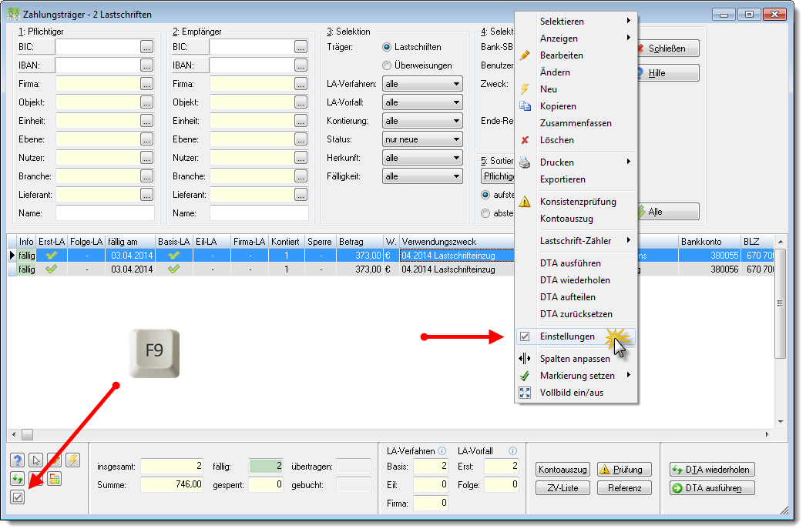Open lookup button for Pflichtiger Nutzer
Image resolution: width=806 pixels, height=532 pixels.
coord(147,158)
